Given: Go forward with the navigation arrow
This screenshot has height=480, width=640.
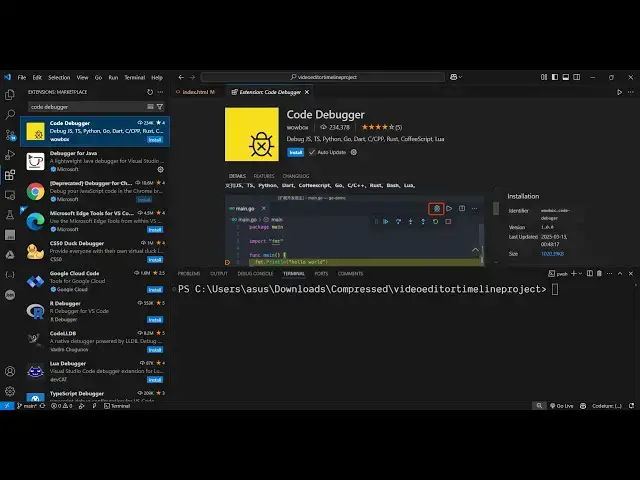Looking at the screenshot, I should coord(192,77).
